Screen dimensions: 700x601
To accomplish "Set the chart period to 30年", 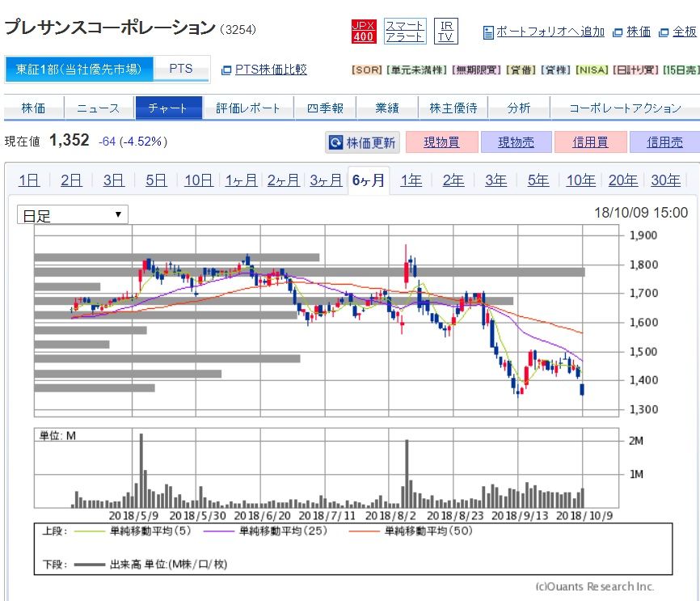I will pos(665,180).
